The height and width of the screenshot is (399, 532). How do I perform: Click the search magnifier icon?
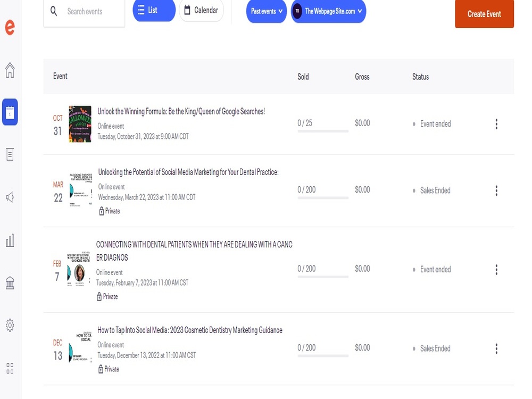tap(54, 11)
